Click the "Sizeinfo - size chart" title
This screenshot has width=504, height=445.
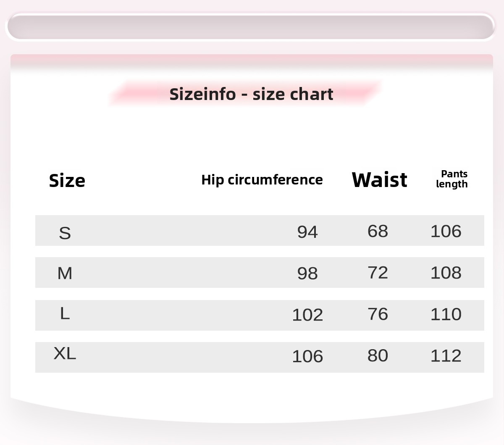pos(251,94)
